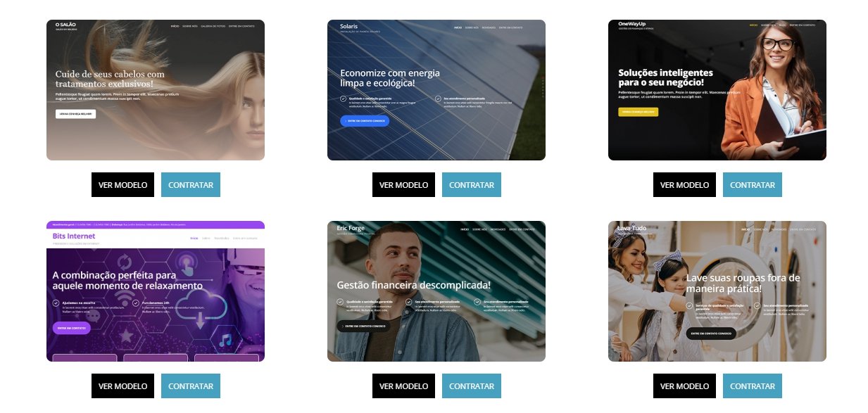This screenshot has width=868, height=413.
Task: Click CONTRATAR under Bits Internet template
Action: [x=191, y=386]
